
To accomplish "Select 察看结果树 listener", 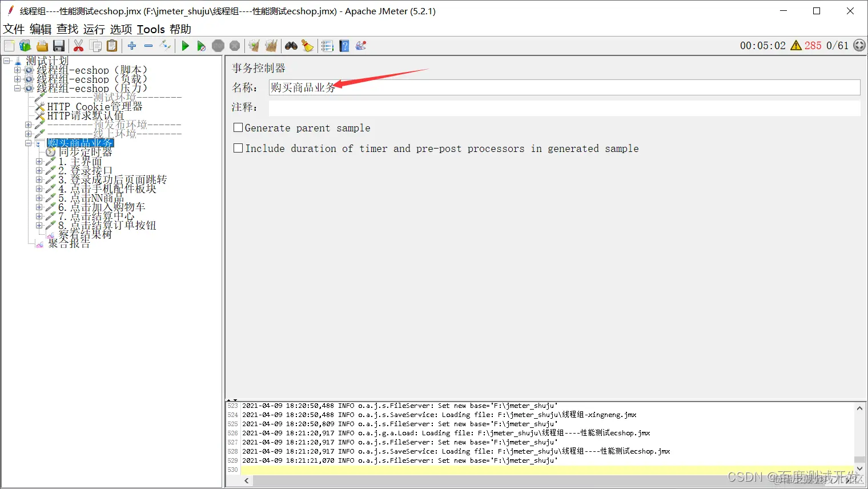I will pos(85,235).
